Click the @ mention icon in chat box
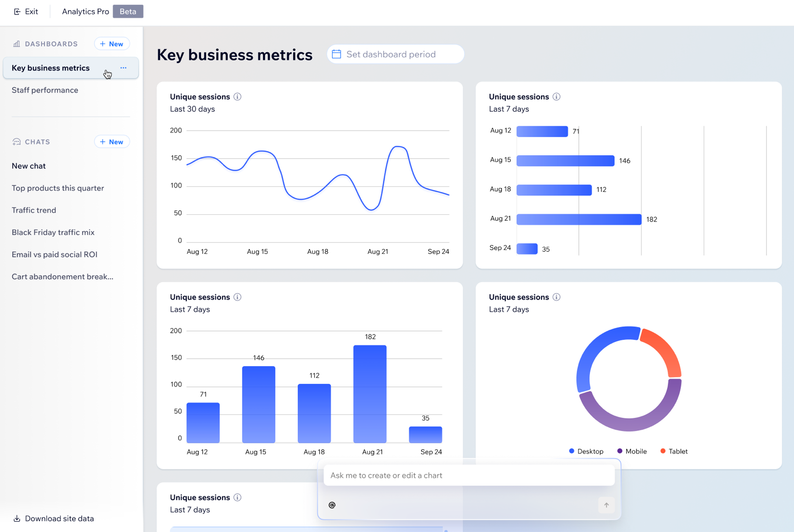This screenshot has height=532, width=794. click(332, 505)
